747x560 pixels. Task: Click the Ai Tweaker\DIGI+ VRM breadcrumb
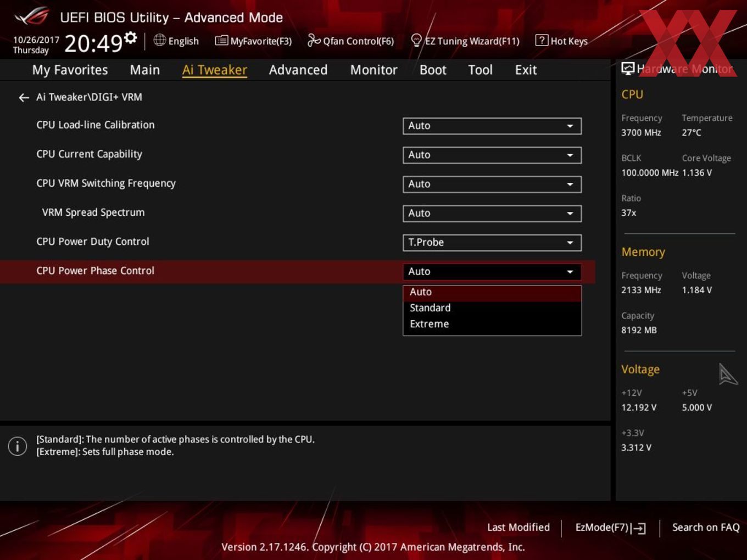[x=89, y=97]
